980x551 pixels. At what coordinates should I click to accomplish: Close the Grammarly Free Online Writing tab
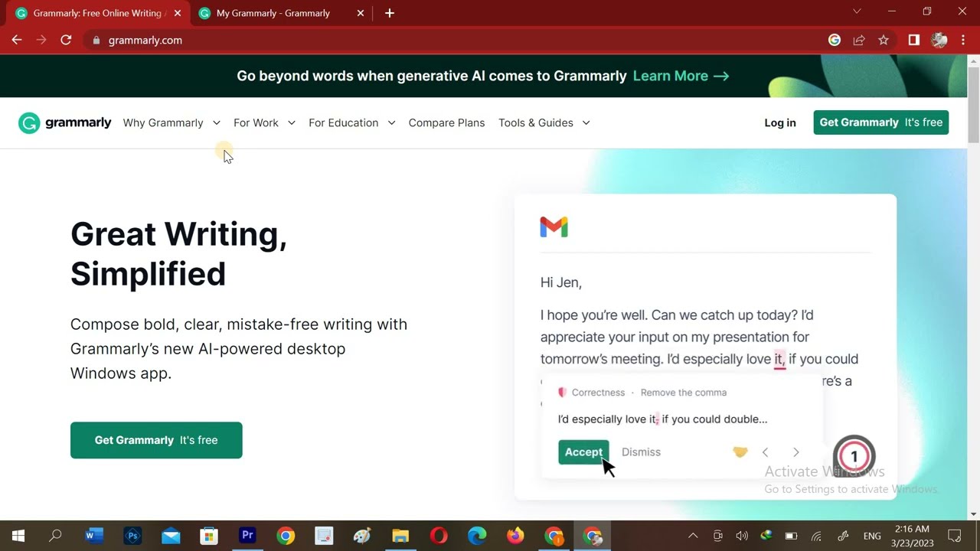pyautogui.click(x=177, y=13)
